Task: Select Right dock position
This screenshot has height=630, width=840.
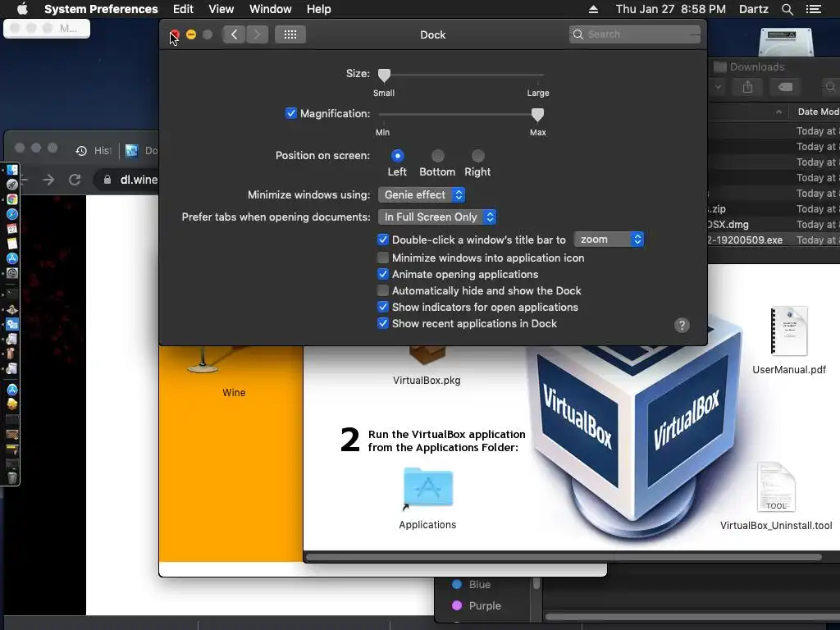Action: tap(478, 156)
